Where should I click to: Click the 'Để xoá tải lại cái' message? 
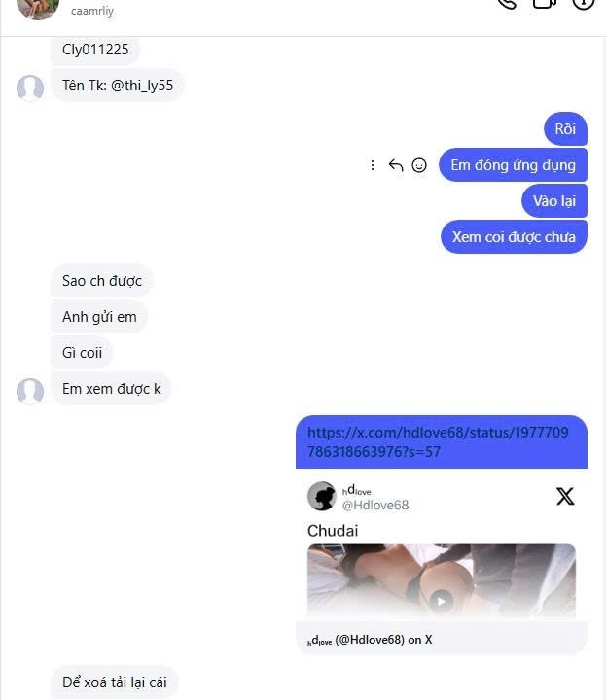[115, 682]
